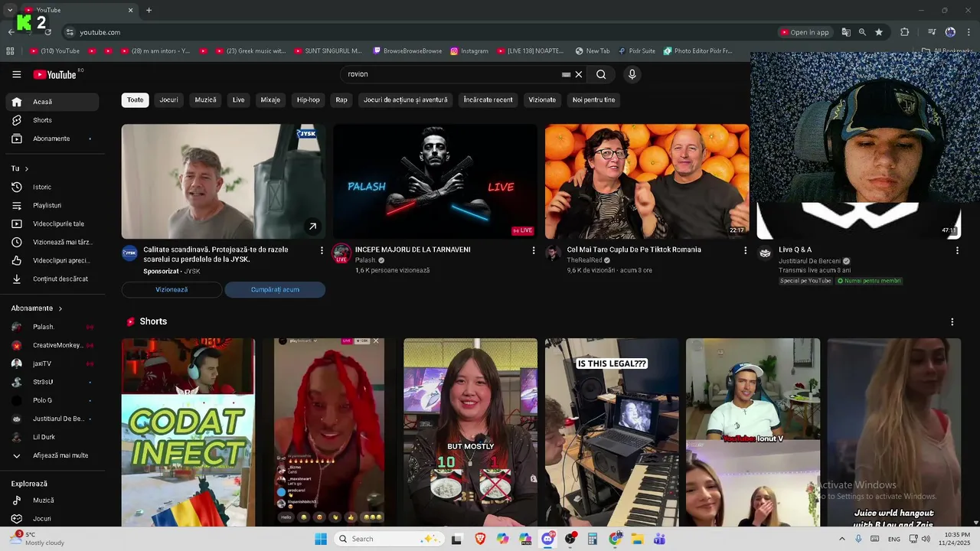
Task: Open Vizionează mai târziu in sidebar
Action: coord(52,242)
